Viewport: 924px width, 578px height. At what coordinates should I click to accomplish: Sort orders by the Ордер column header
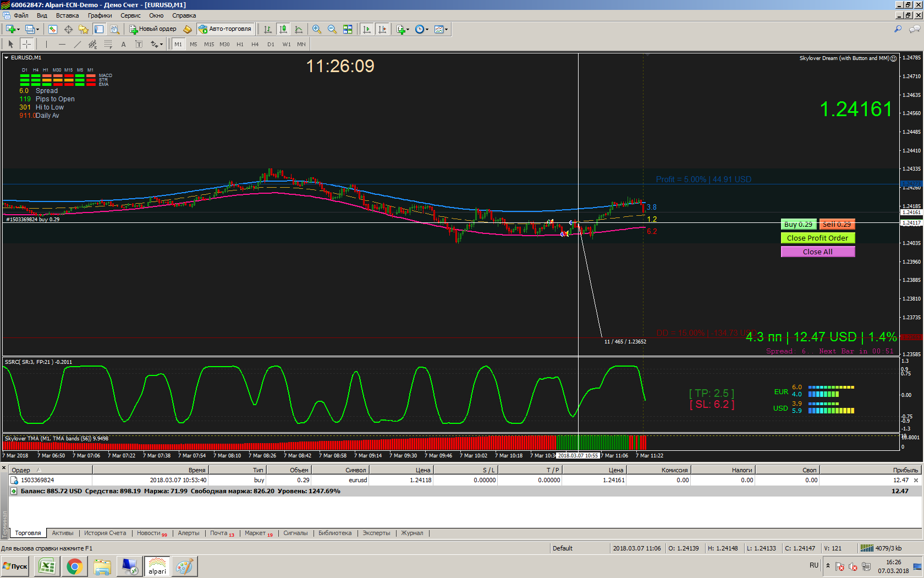[x=51, y=470]
